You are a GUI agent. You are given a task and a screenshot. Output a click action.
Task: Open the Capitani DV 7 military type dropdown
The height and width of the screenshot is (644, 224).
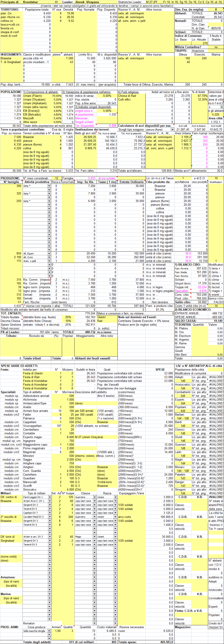click(x=50, y=513)
